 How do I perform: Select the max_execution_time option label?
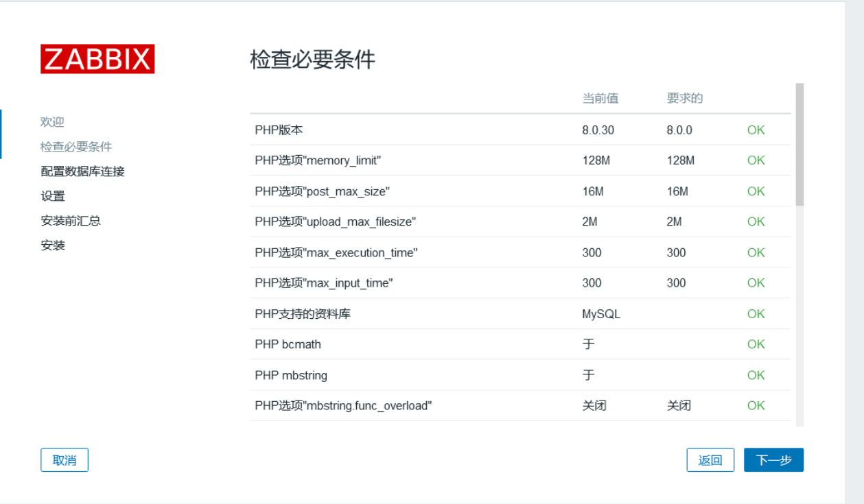[336, 252]
